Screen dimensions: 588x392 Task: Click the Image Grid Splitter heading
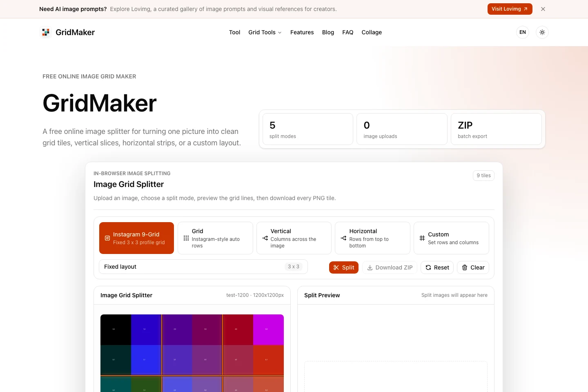pyautogui.click(x=129, y=184)
